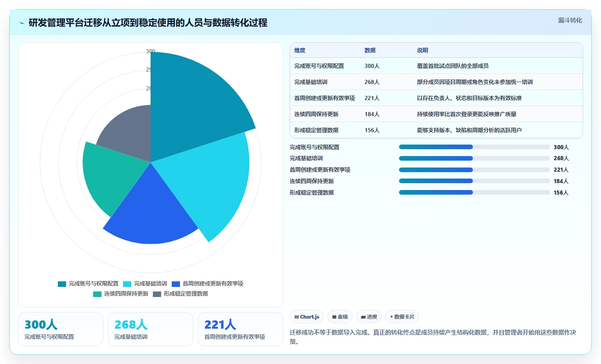
Task: Click the 表格 tag icon
Action: click(x=334, y=317)
